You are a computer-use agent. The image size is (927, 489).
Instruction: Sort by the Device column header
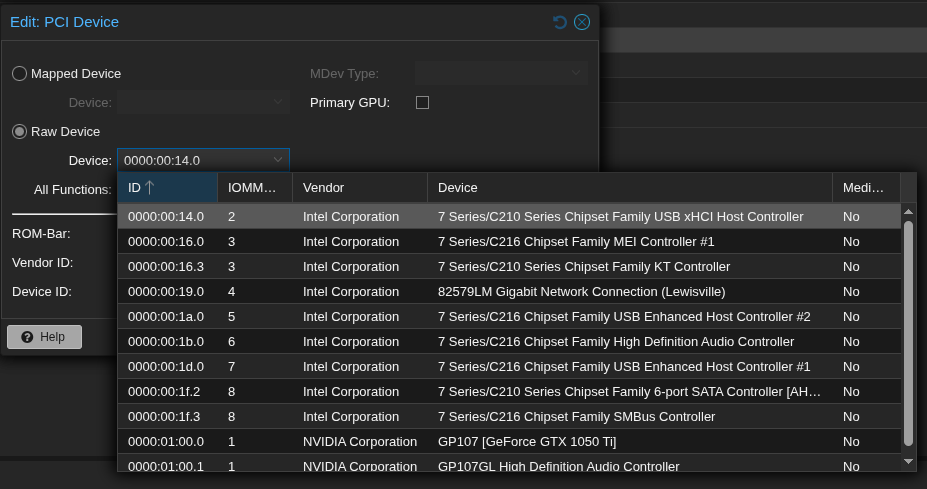[628, 187]
